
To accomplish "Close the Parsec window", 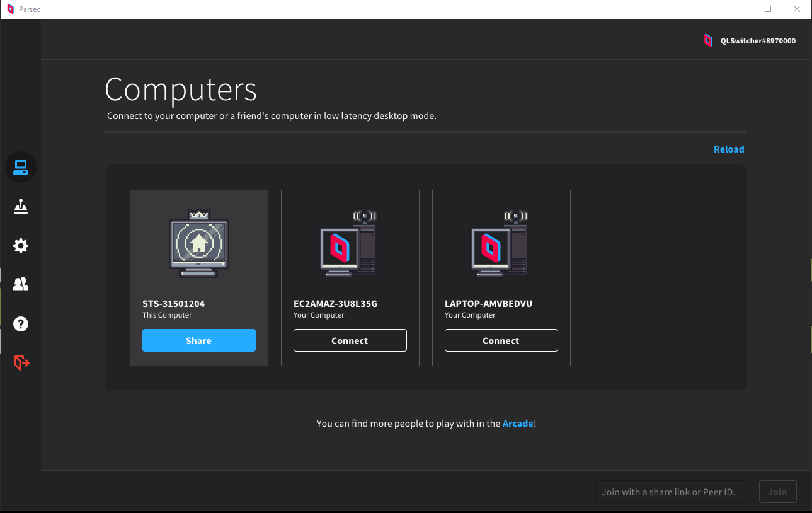I will pyautogui.click(x=797, y=9).
